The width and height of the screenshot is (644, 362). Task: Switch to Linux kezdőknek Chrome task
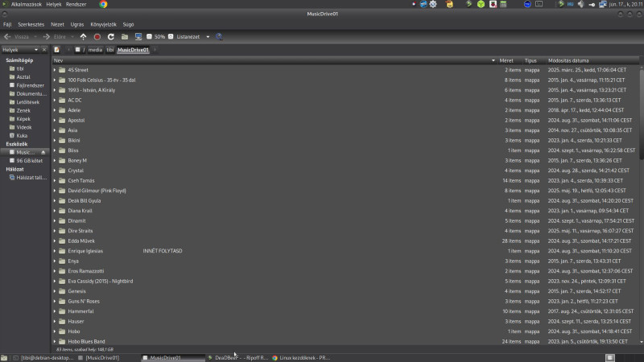click(x=301, y=358)
